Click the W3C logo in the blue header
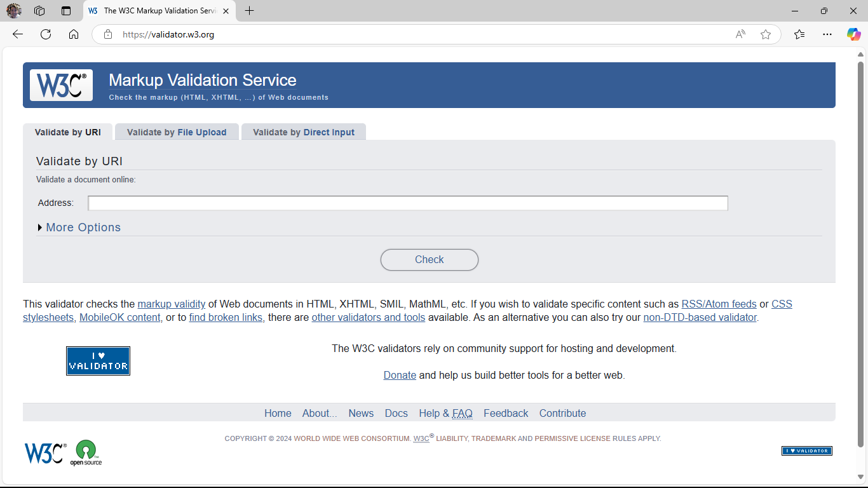The width and height of the screenshot is (868, 488). 60,85
